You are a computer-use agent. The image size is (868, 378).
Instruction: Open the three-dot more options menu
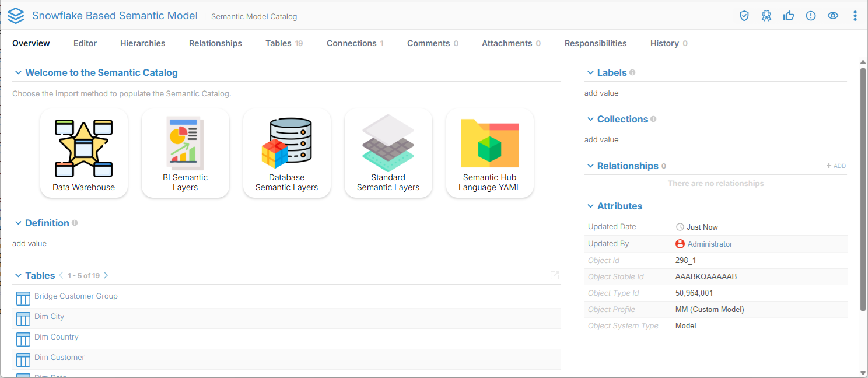click(855, 16)
